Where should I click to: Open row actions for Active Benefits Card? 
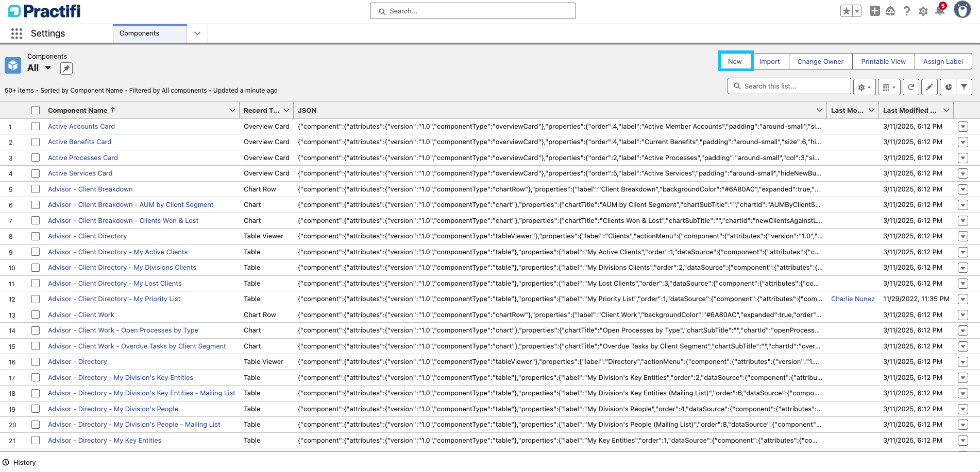coord(962,143)
